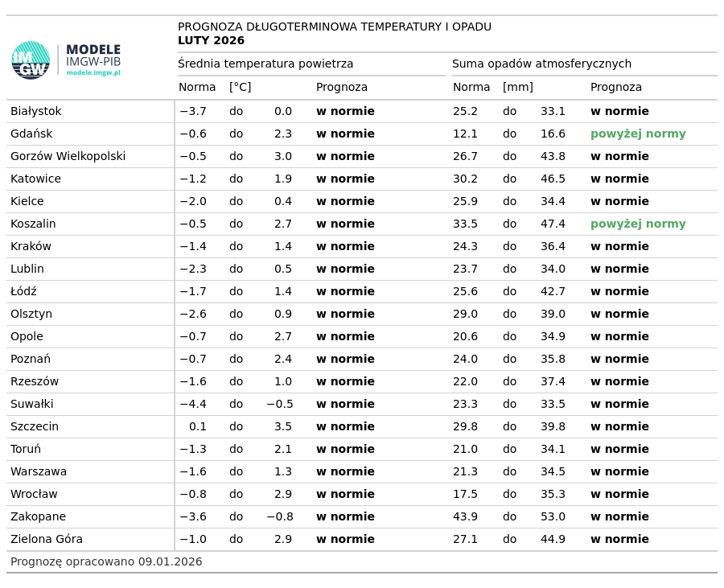Image resolution: width=724 pixels, height=588 pixels.
Task: Click the Średnia temperatura powietrza header
Action: 265,64
